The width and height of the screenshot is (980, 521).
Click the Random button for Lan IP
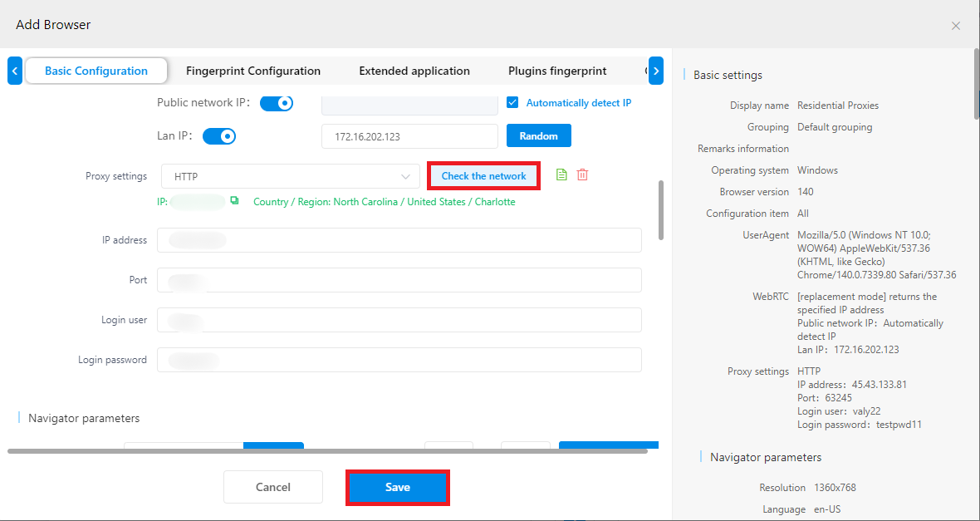pos(539,135)
